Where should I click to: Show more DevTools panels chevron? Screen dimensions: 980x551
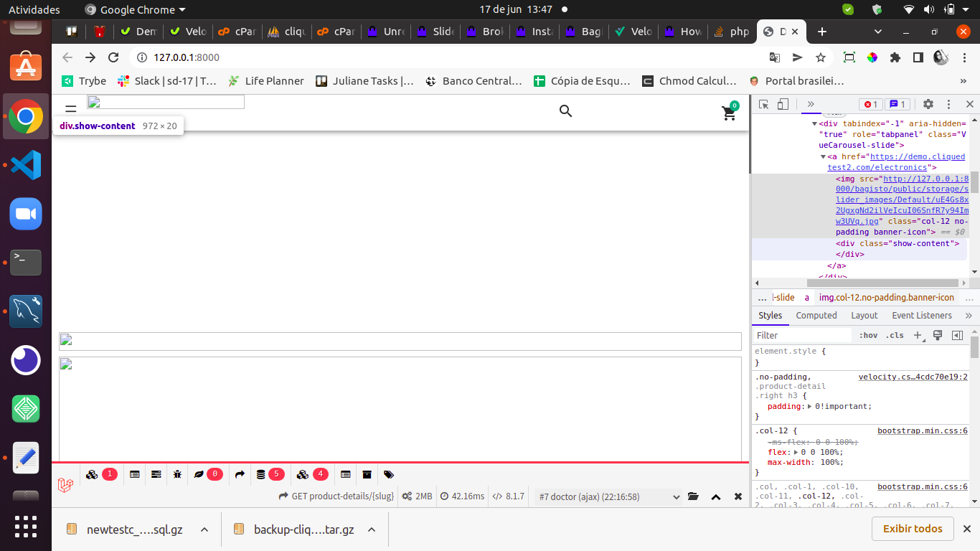pos(811,104)
